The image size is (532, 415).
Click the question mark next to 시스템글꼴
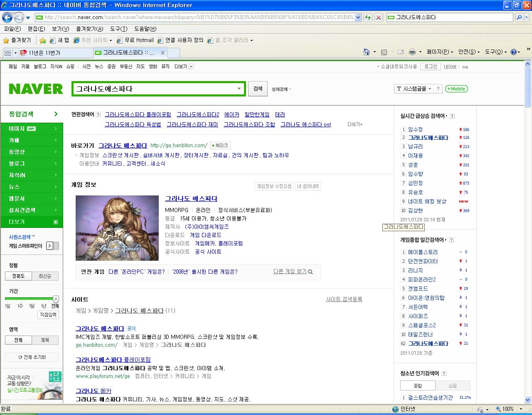point(438,89)
